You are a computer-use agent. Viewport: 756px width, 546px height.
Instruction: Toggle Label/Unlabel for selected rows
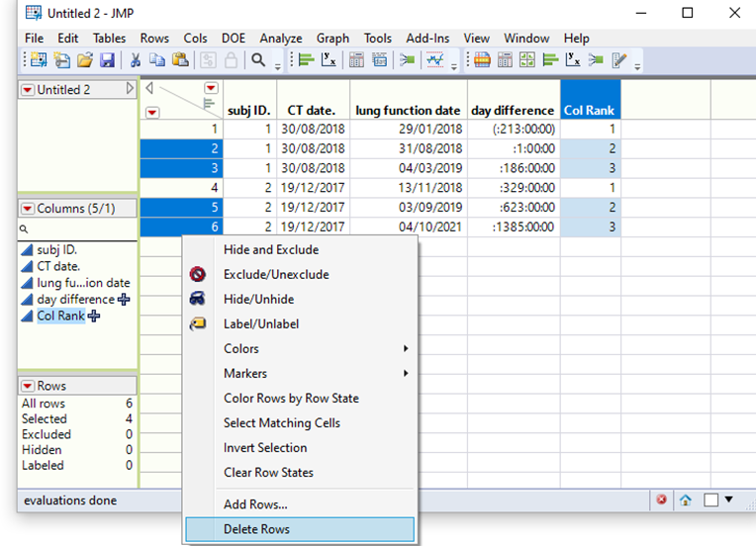pyautogui.click(x=261, y=323)
